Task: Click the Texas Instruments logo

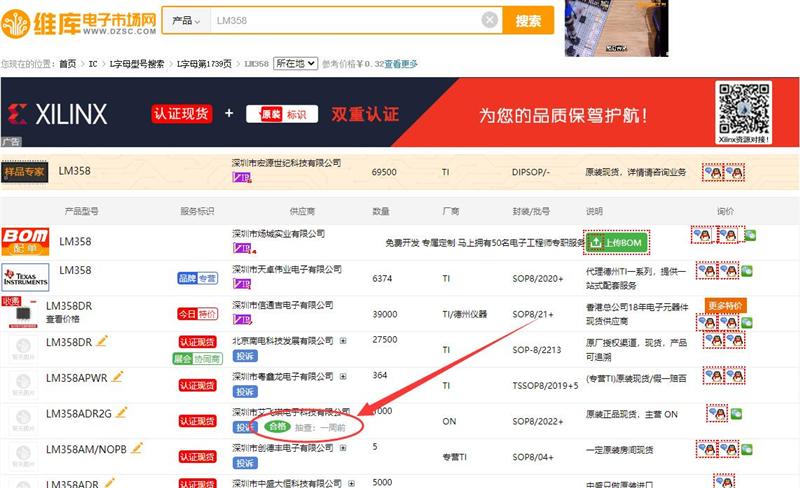Action: [x=26, y=278]
